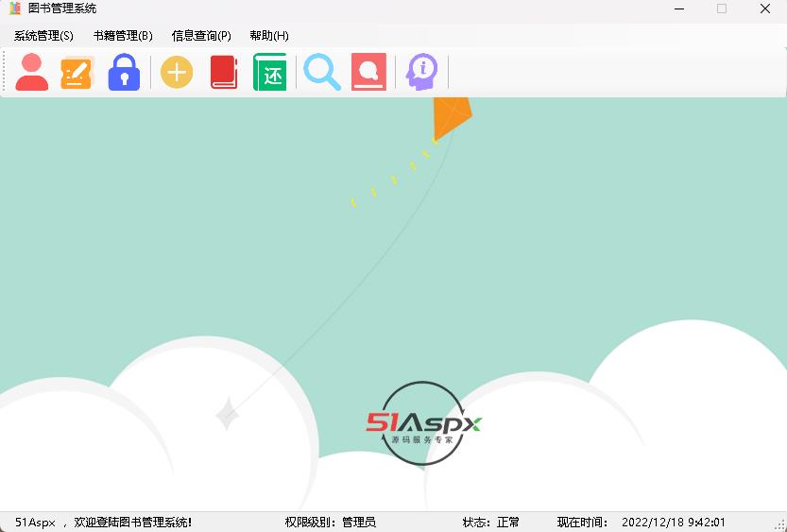The image size is (787, 532).
Task: Click the 状态: 正常 status text
Action: click(491, 523)
